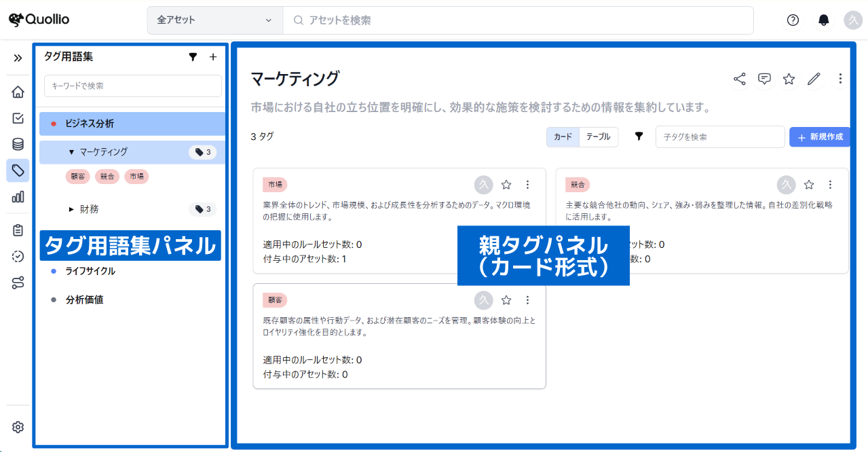This screenshot has height=453, width=868.
Task: Open the notifications bell
Action: 823,20
